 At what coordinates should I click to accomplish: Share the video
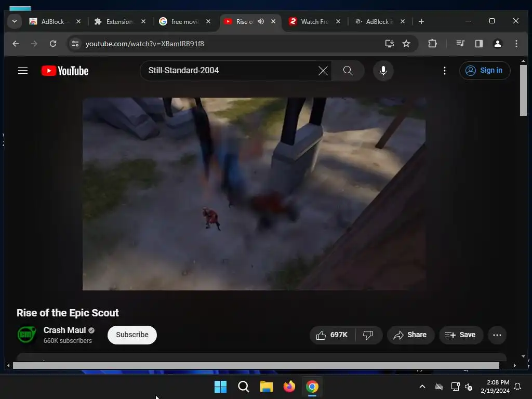410,335
